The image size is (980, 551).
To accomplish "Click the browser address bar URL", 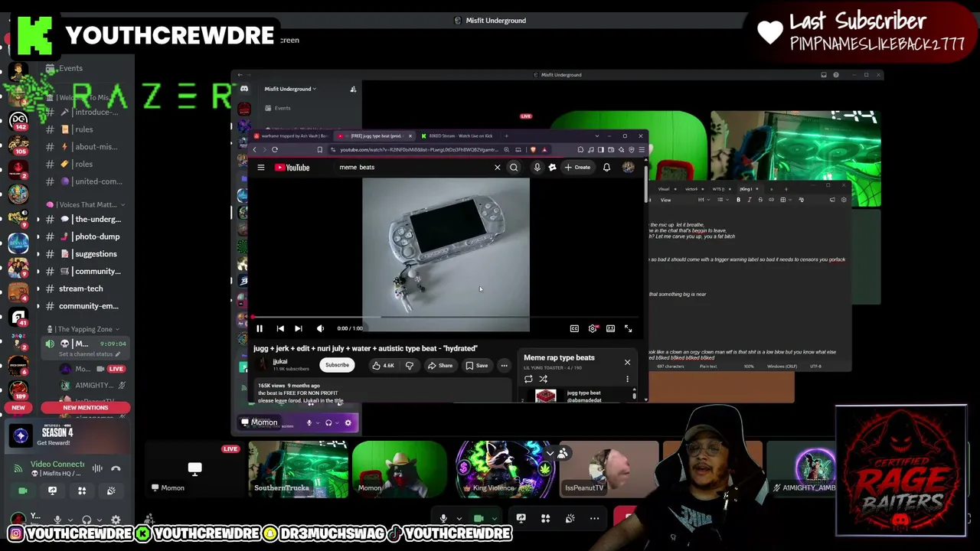I will 418,150.
